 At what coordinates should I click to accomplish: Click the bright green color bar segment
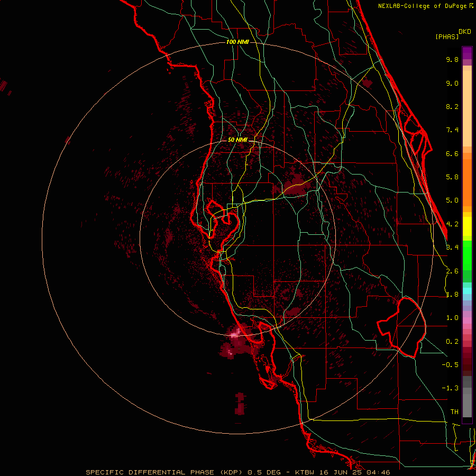coord(467,255)
